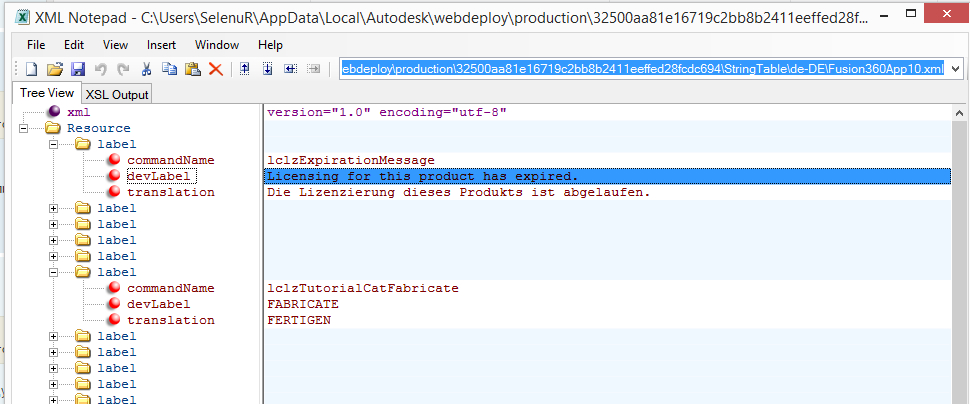970x404 pixels.
Task: Open the file path dropdown arrow
Action: (955, 68)
